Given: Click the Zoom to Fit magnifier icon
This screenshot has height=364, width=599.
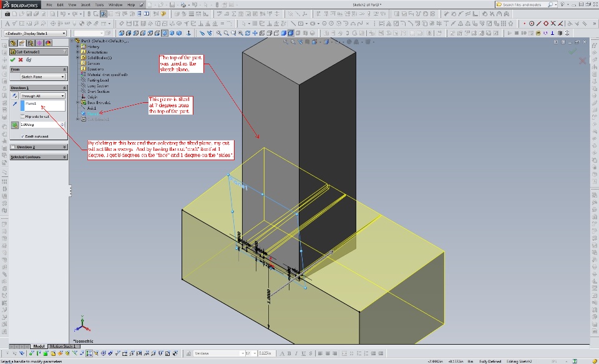Looking at the screenshot, I should (x=219, y=33).
